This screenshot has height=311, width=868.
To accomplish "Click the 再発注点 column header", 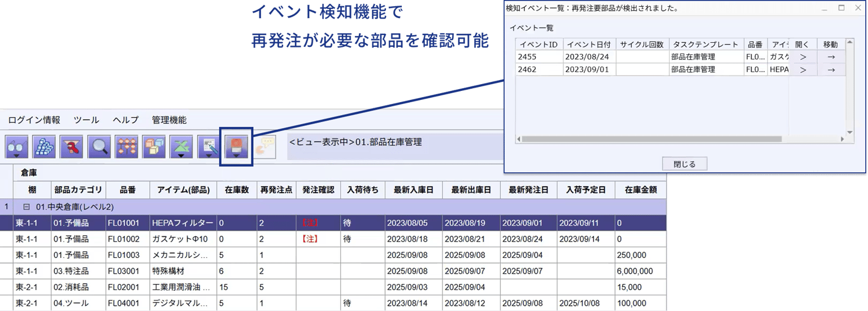I will [x=276, y=190].
